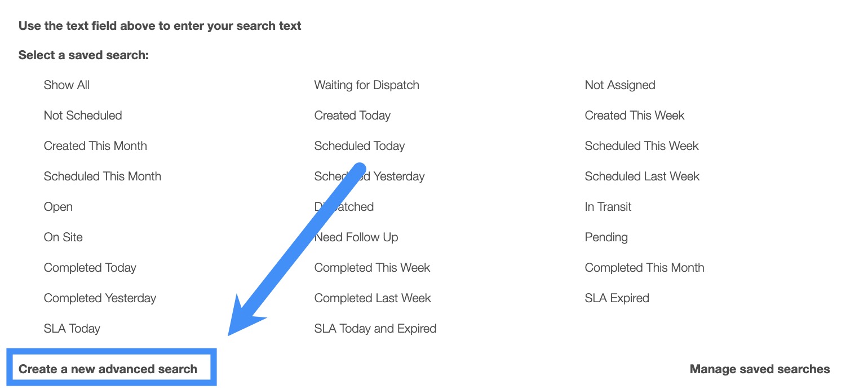Open the Waiting for Dispatch search
Viewport: 868px width, 389px height.
(x=366, y=85)
